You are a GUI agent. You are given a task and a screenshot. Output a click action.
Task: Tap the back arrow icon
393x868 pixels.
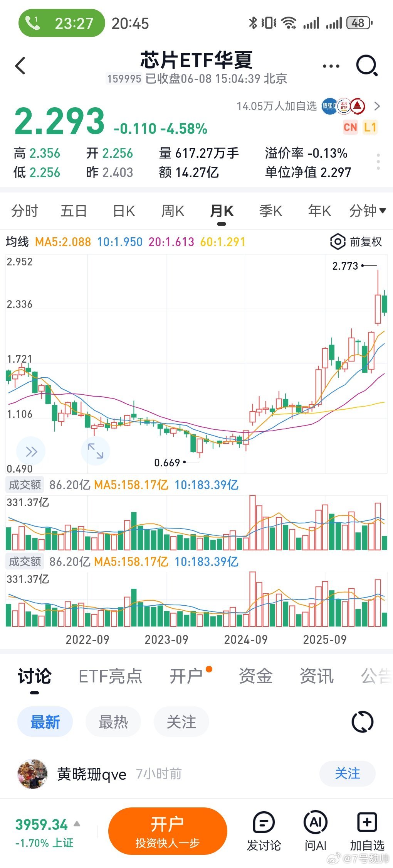click(x=20, y=66)
